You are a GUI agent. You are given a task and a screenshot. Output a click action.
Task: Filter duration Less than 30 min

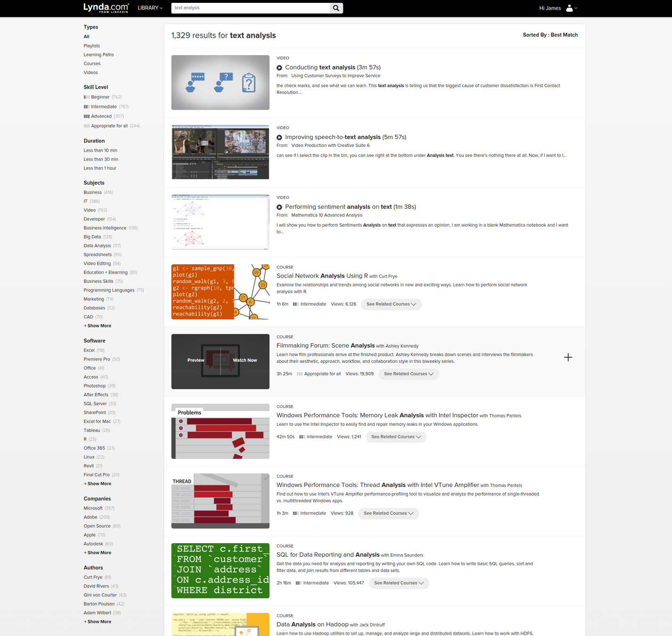(x=101, y=159)
